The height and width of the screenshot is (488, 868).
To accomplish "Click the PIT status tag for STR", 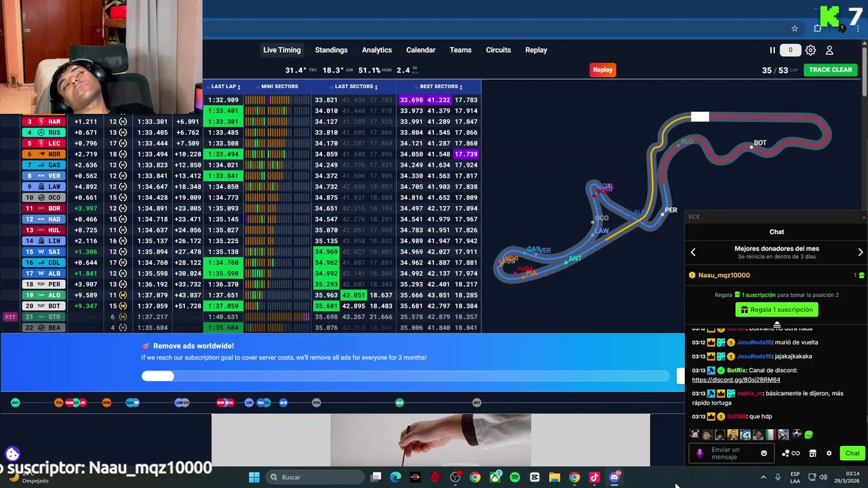I will click(x=10, y=317).
